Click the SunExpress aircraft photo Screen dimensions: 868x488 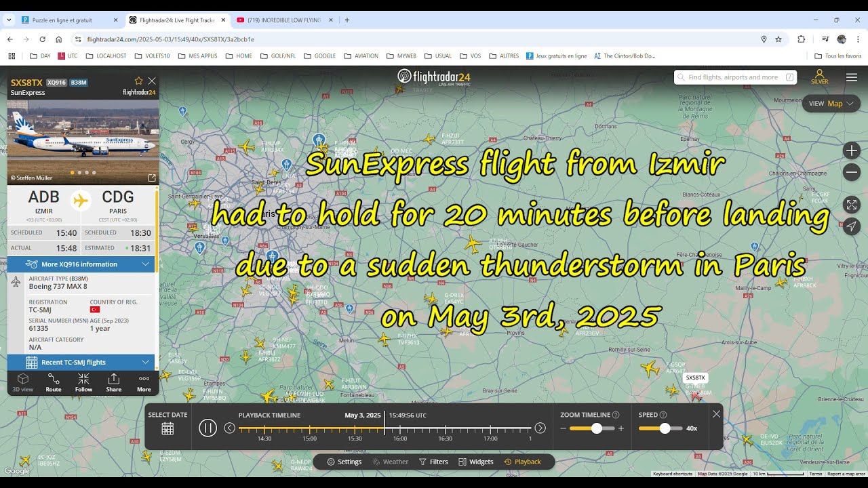[x=83, y=142]
